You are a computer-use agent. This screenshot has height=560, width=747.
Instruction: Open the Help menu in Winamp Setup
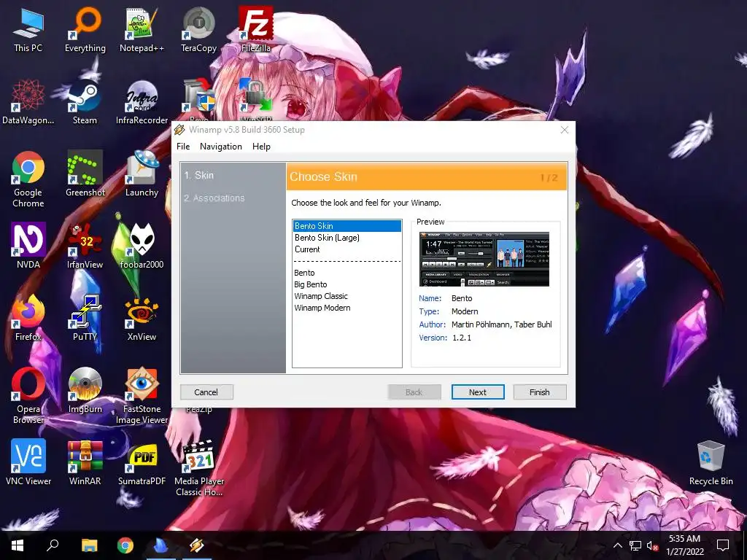261,147
